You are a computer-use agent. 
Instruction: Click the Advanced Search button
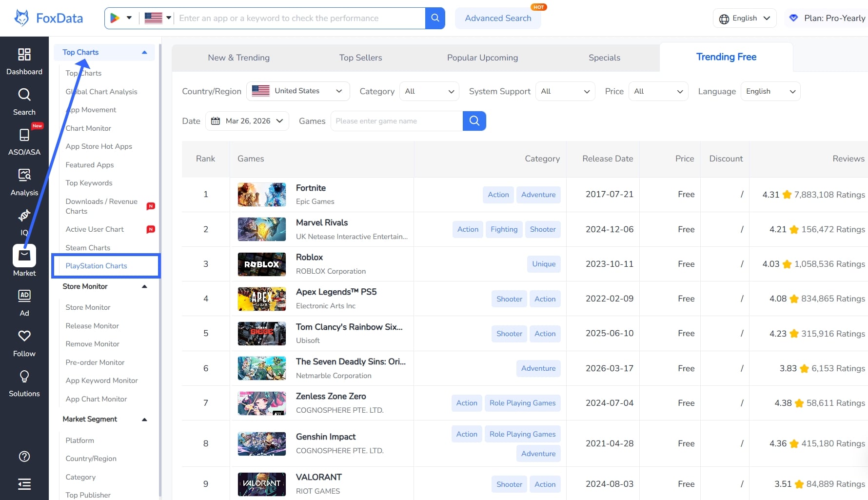(x=498, y=18)
